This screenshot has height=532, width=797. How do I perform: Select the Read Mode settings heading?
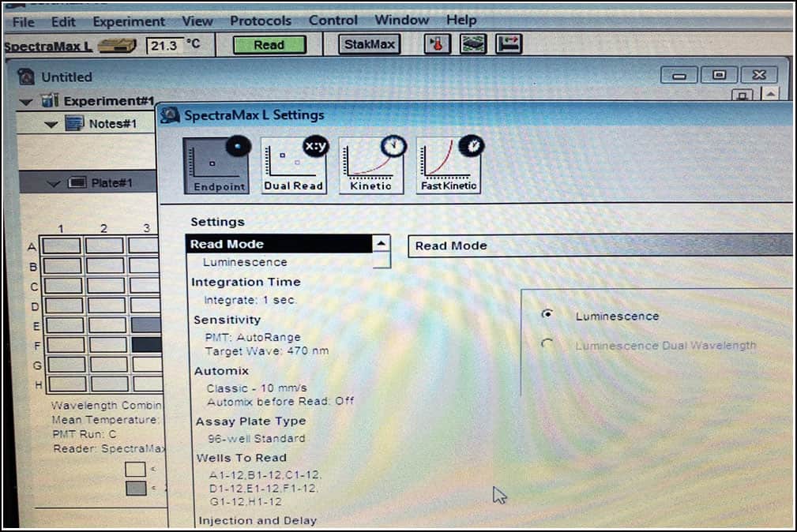tap(279, 244)
